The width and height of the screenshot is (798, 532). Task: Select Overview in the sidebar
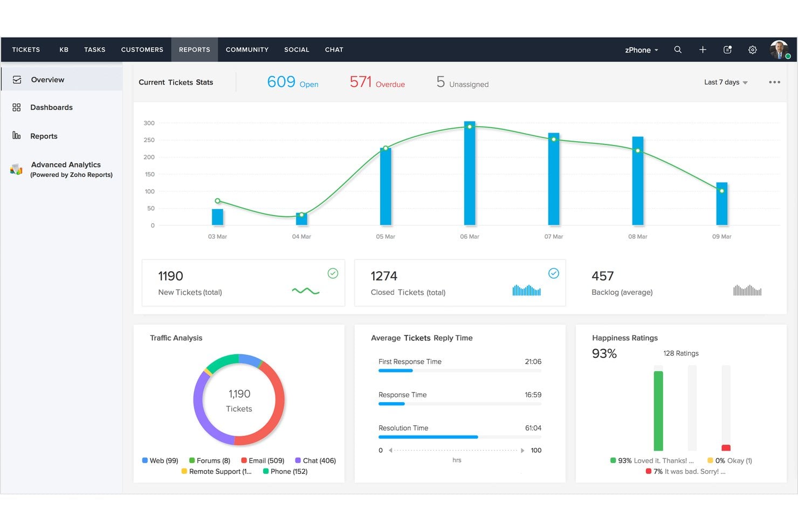62,80
